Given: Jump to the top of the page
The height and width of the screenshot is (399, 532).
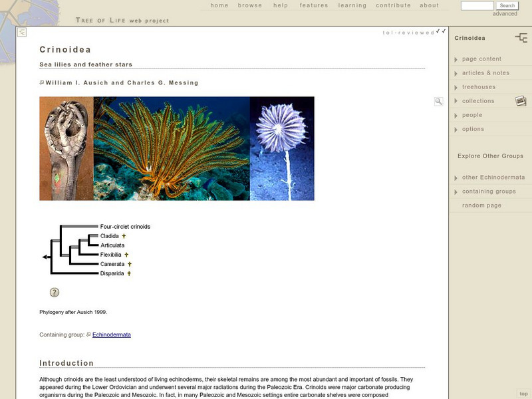Looking at the screenshot, I should point(523,394).
